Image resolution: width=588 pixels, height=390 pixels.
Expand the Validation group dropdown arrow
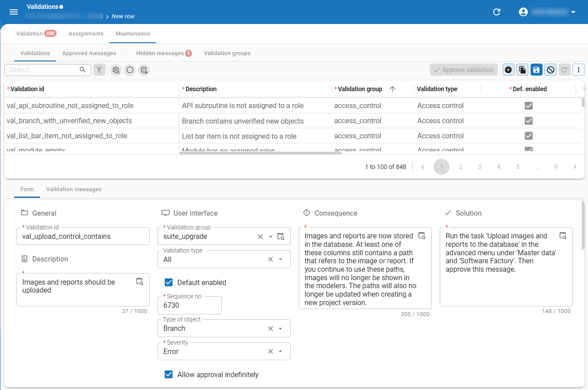[x=271, y=237]
